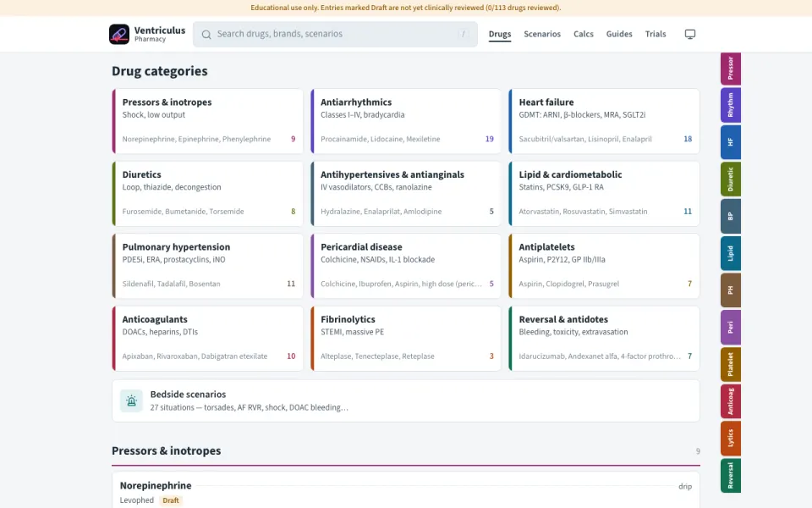Open the Reversal & antidotes category card
This screenshot has width=812, height=508.
pos(604,339)
